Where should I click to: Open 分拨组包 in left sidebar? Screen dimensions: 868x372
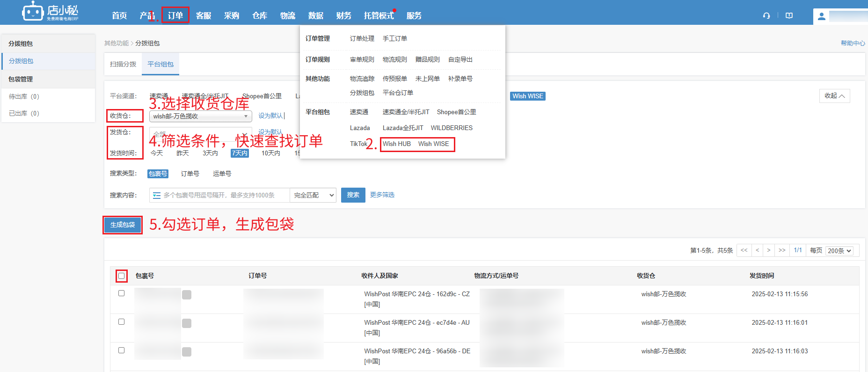pyautogui.click(x=49, y=61)
